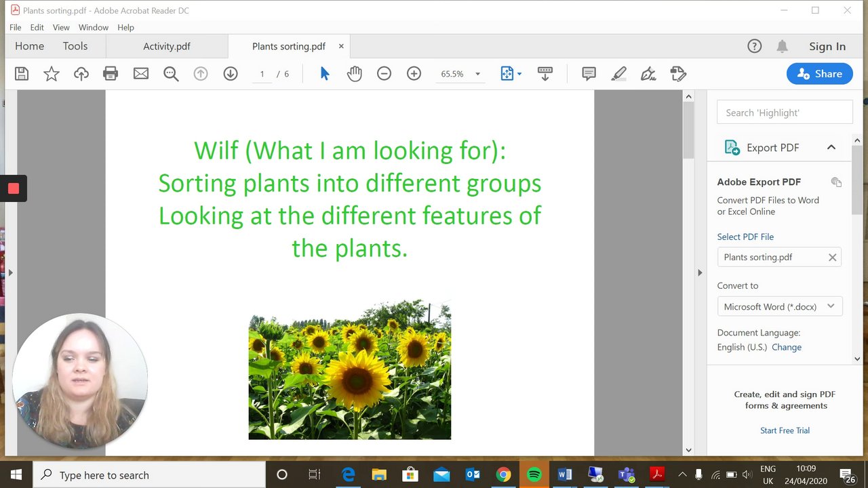The height and width of the screenshot is (488, 868).
Task: Add a comment sticky note
Action: (589, 74)
